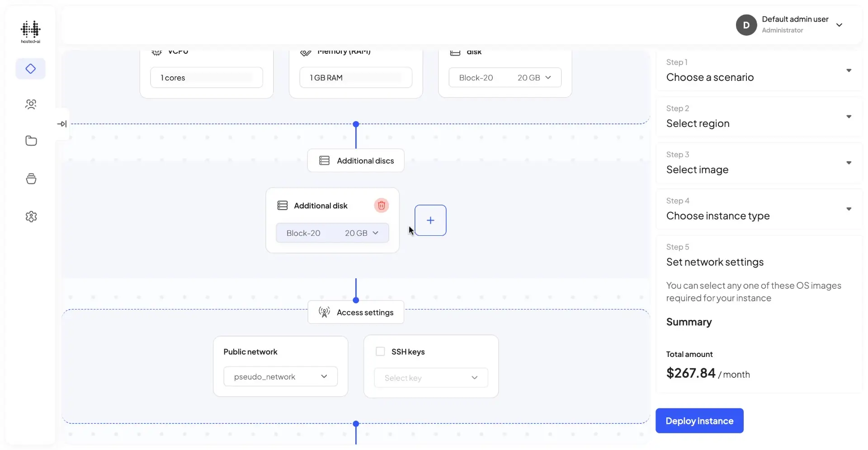Open the settings gear icon in sidebar
Image resolution: width=868 pixels, height=450 pixels.
[30, 216]
